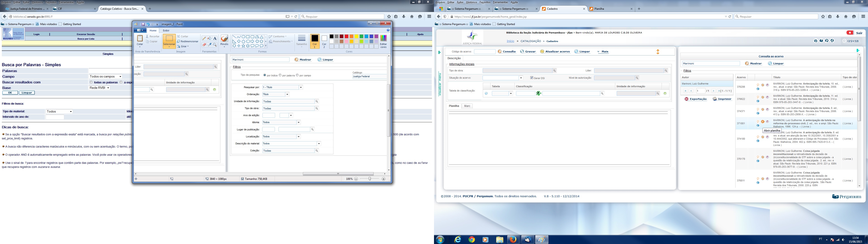Pick the red color swatch in Paint
868x244 pixels.
click(x=346, y=36)
